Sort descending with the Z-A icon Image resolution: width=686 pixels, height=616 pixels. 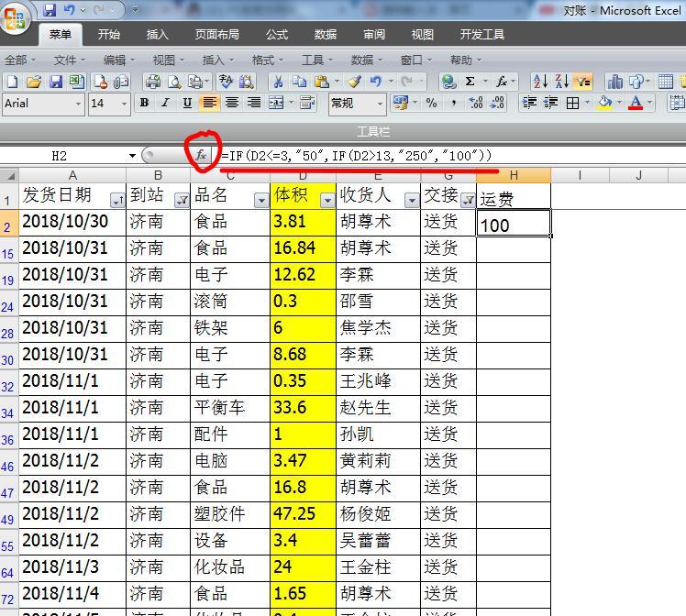pyautogui.click(x=562, y=82)
